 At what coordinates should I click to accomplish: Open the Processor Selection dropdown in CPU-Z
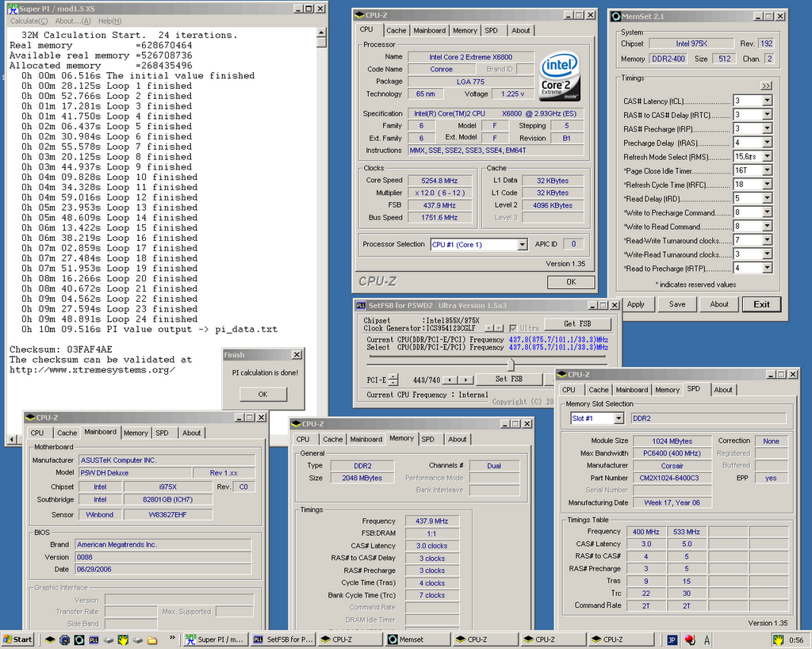(x=522, y=244)
